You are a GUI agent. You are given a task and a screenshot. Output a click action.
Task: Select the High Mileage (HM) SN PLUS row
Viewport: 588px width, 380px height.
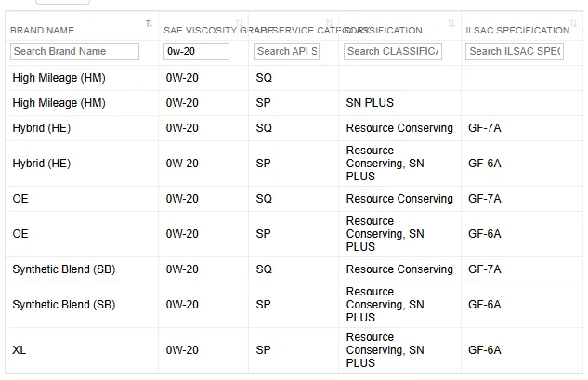pyautogui.click(x=294, y=103)
